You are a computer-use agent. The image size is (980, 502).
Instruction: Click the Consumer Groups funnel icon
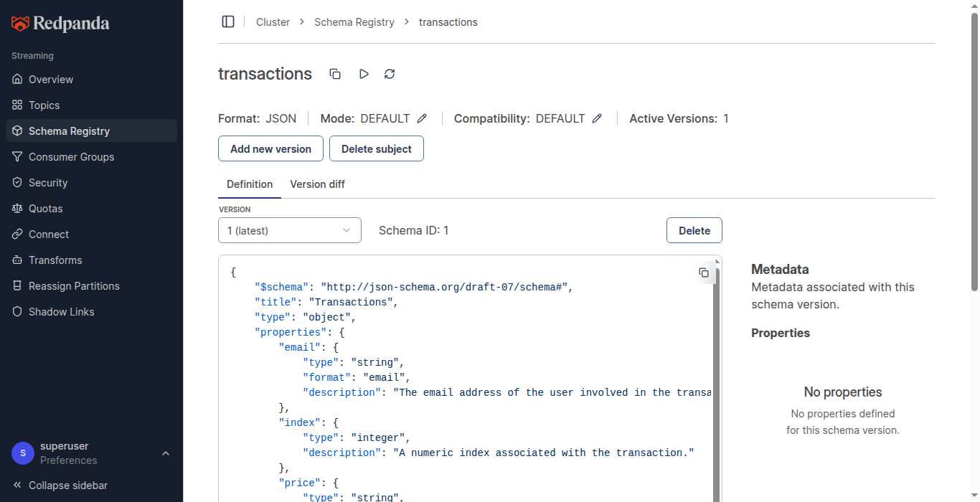point(18,156)
